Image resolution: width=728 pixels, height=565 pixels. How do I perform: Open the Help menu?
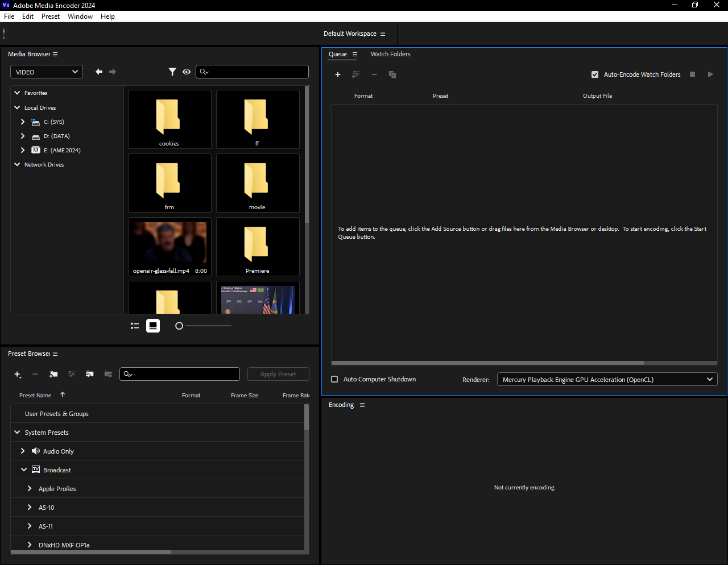(107, 16)
